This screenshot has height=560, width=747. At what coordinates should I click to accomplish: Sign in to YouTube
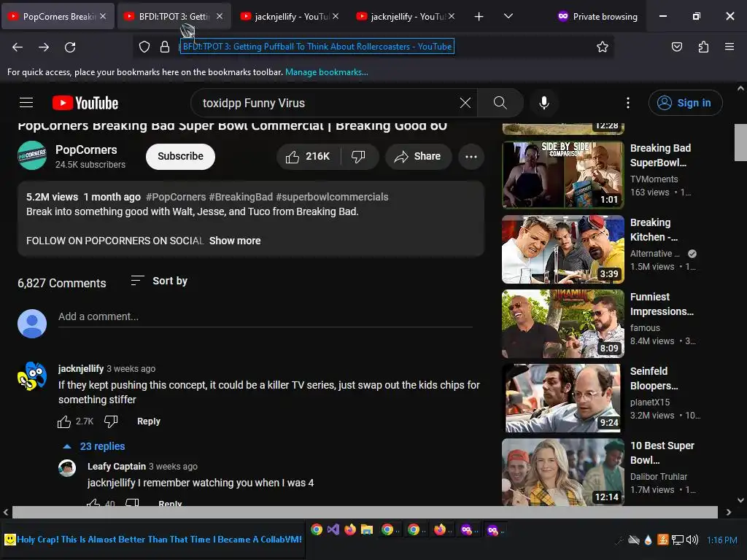(685, 103)
